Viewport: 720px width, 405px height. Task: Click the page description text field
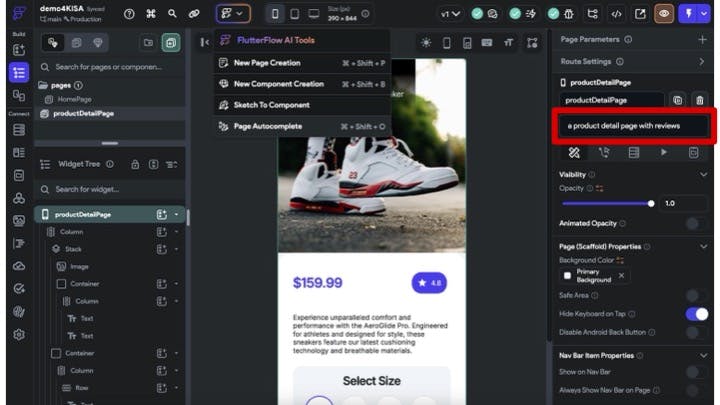(x=633, y=126)
